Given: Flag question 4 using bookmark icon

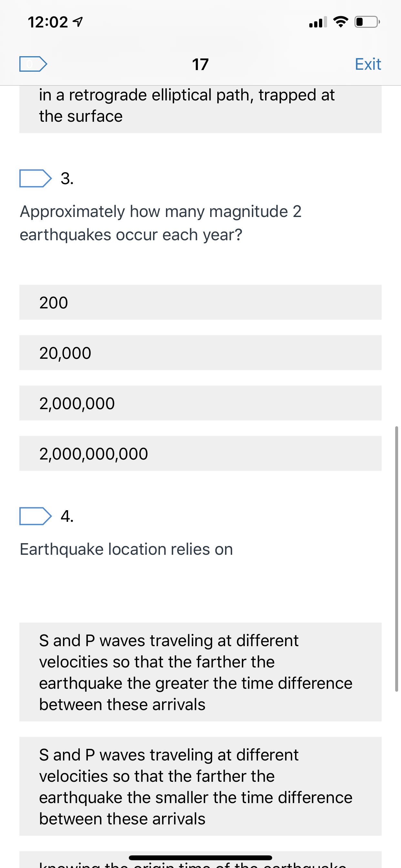Looking at the screenshot, I should (36, 516).
